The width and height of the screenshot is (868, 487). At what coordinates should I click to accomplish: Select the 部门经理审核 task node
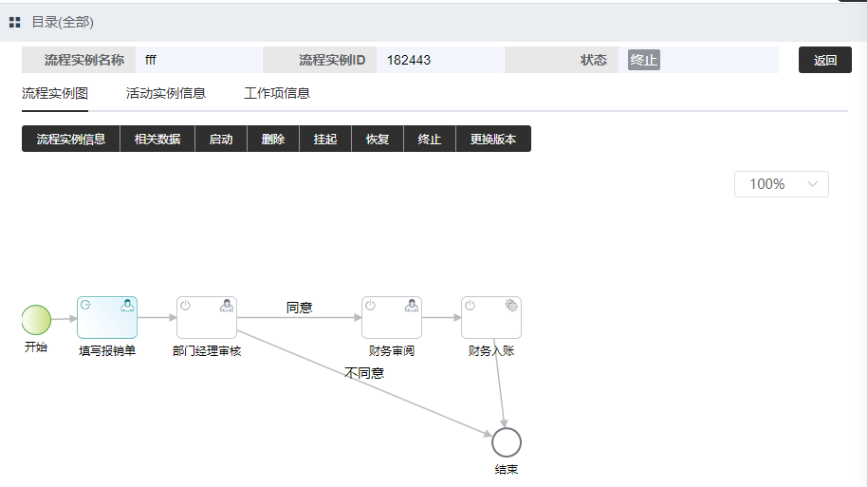pos(207,317)
